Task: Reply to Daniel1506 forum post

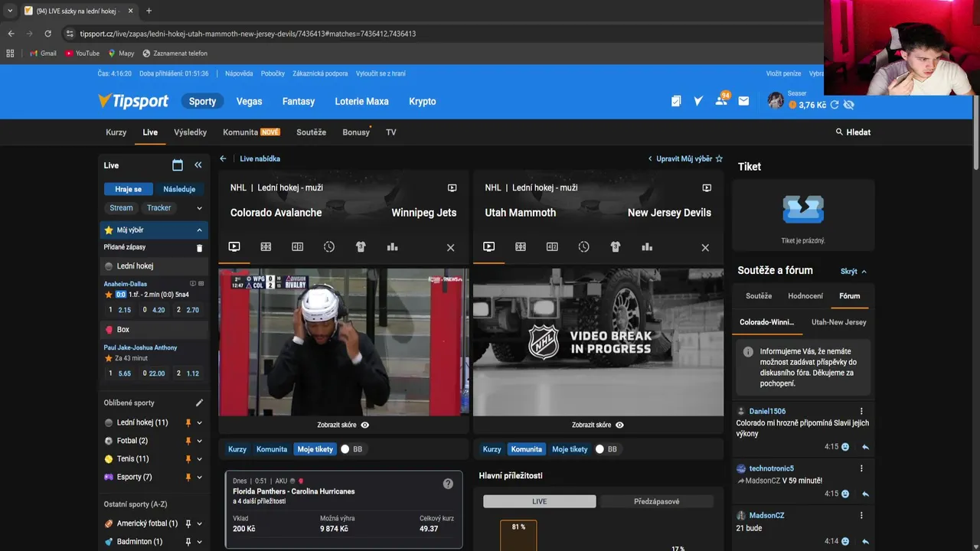Action: pos(865,447)
